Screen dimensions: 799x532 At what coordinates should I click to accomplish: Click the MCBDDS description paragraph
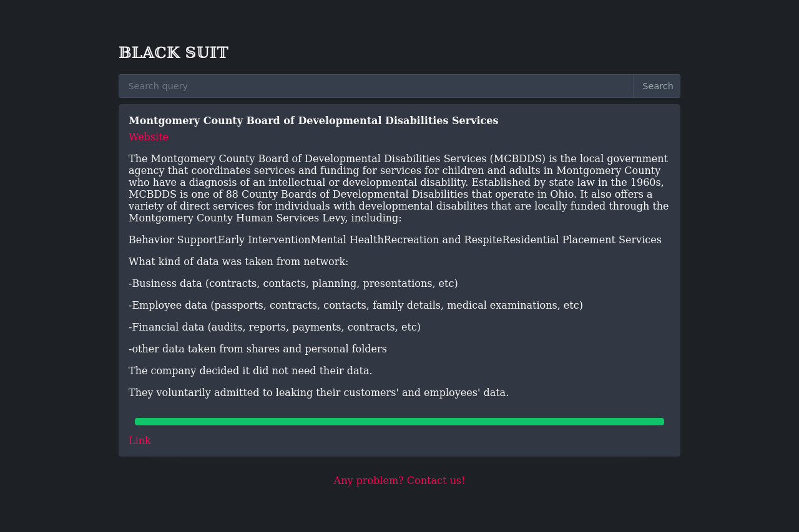click(x=398, y=188)
